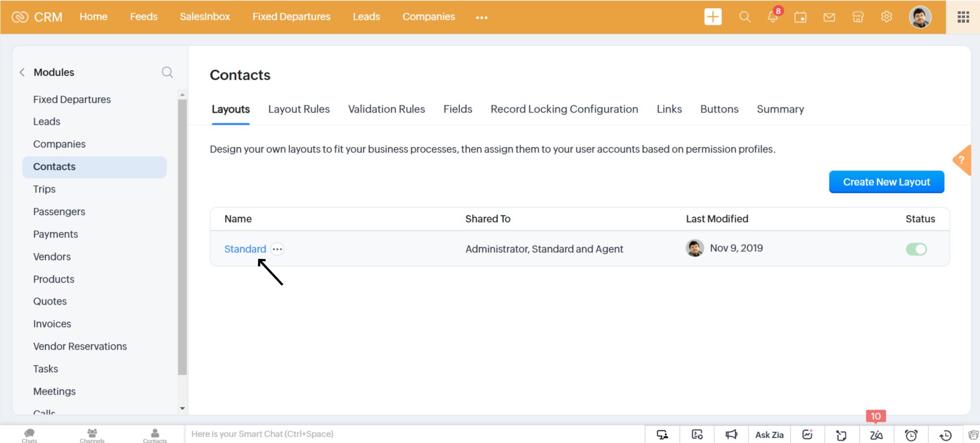The image size is (980, 443).
Task: Open the quick create plus icon
Action: pos(713,16)
